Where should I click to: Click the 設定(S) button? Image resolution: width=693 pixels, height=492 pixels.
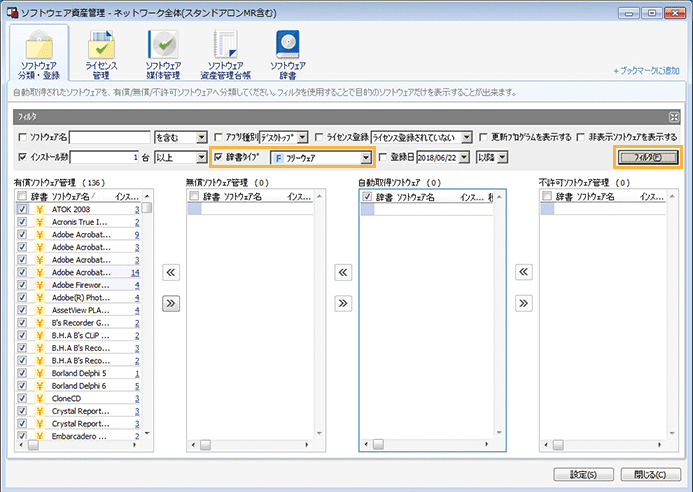583,474
